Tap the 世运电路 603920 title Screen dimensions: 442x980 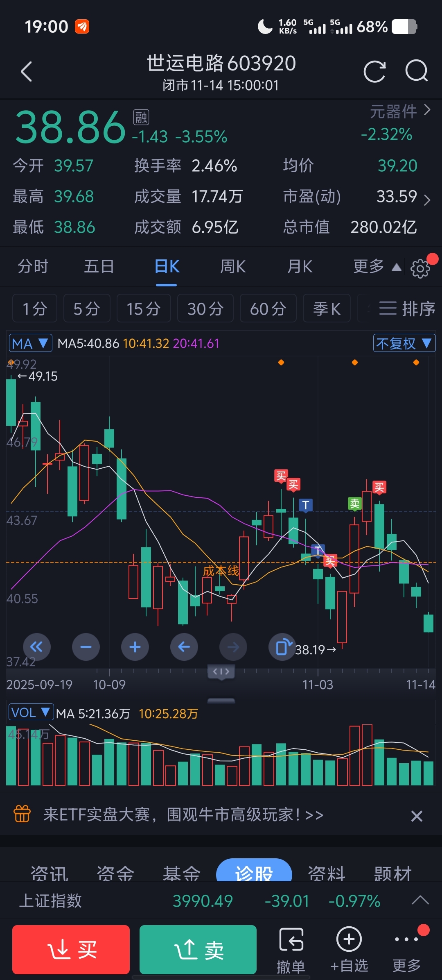pyautogui.click(x=221, y=63)
